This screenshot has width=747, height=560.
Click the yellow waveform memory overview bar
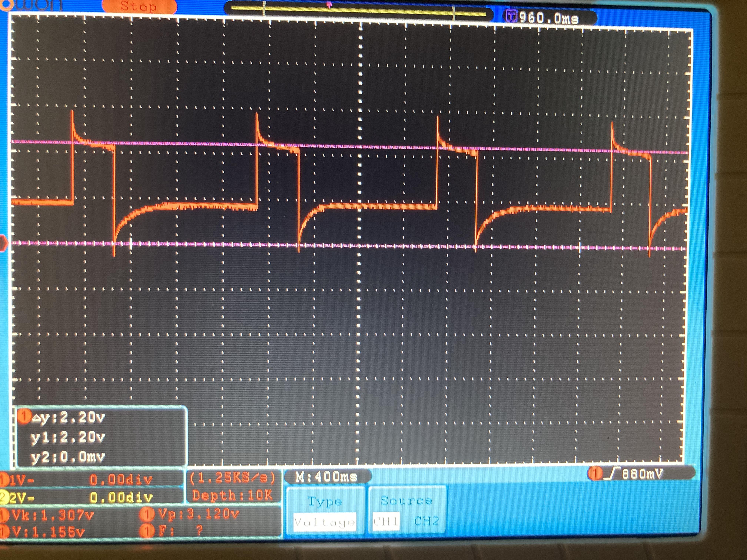[358, 11]
